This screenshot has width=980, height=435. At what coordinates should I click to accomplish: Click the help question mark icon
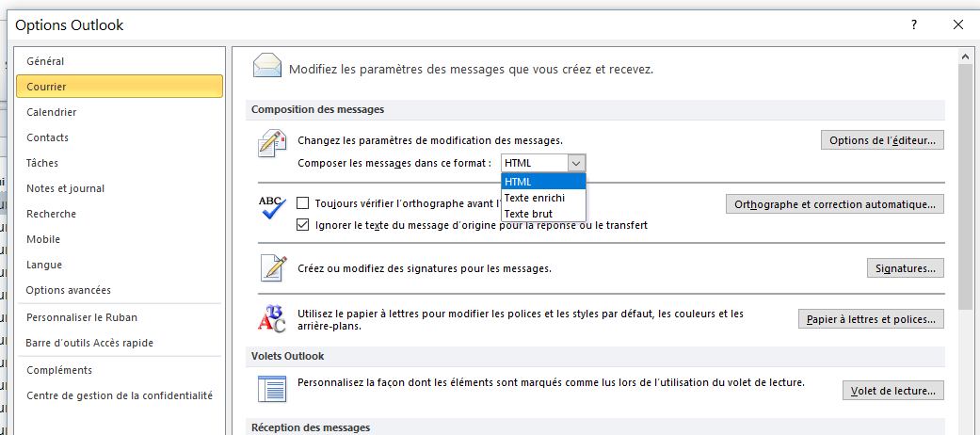click(x=913, y=25)
